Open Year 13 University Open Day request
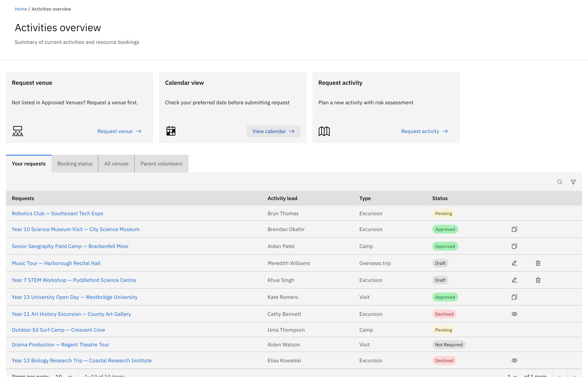The height and width of the screenshot is (377, 588). 75,297
